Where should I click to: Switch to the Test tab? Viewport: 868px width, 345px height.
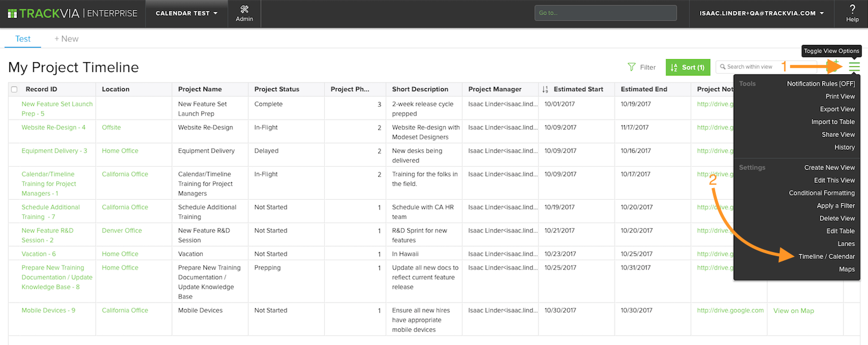point(23,39)
